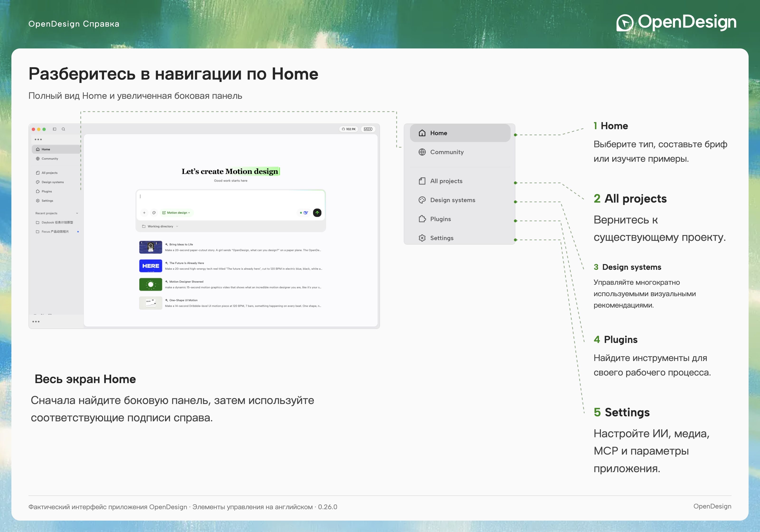Open All projects in the app window sidebar

(x=56, y=173)
